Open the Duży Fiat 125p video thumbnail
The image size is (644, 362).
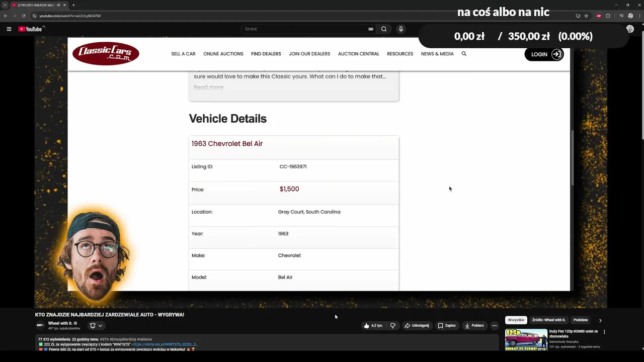point(526,339)
